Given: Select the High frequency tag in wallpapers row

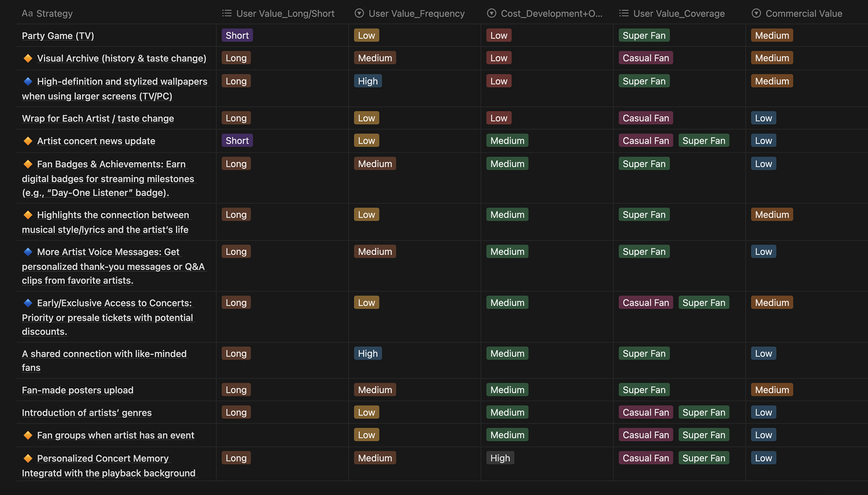Looking at the screenshot, I should click(368, 81).
